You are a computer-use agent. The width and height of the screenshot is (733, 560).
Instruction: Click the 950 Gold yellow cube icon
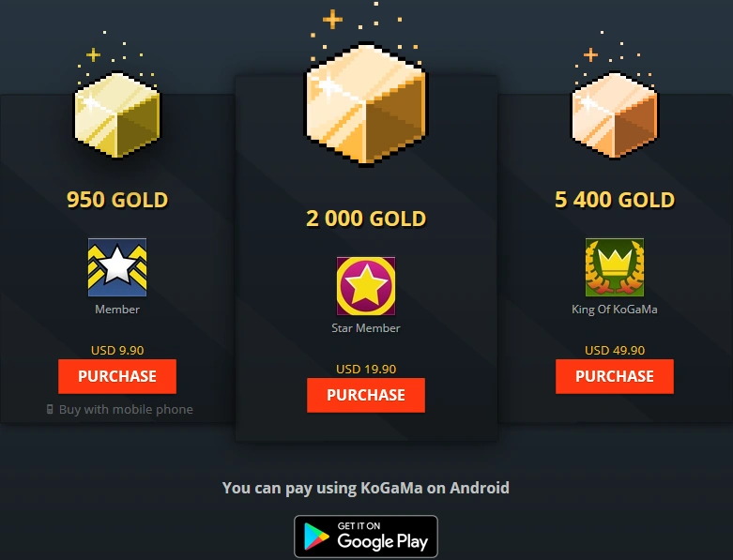click(117, 114)
